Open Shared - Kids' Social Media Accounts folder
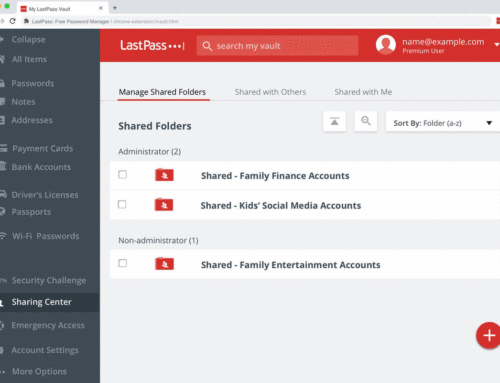 point(281,205)
